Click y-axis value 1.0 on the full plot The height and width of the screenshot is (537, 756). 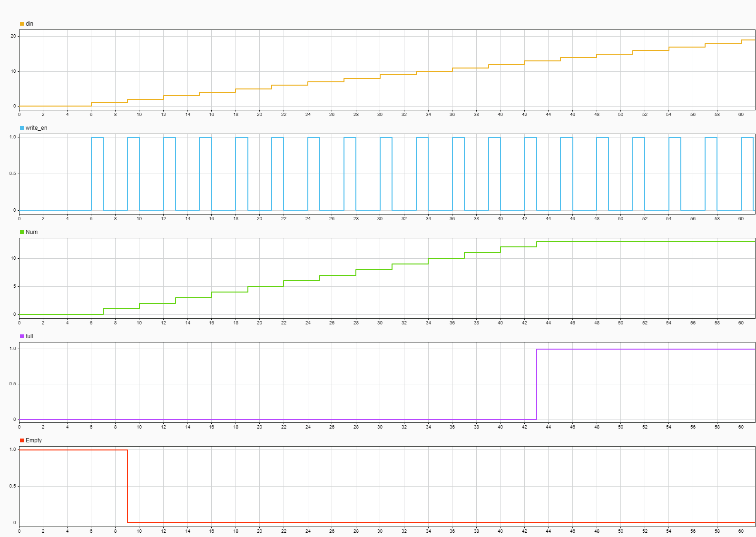coord(12,349)
